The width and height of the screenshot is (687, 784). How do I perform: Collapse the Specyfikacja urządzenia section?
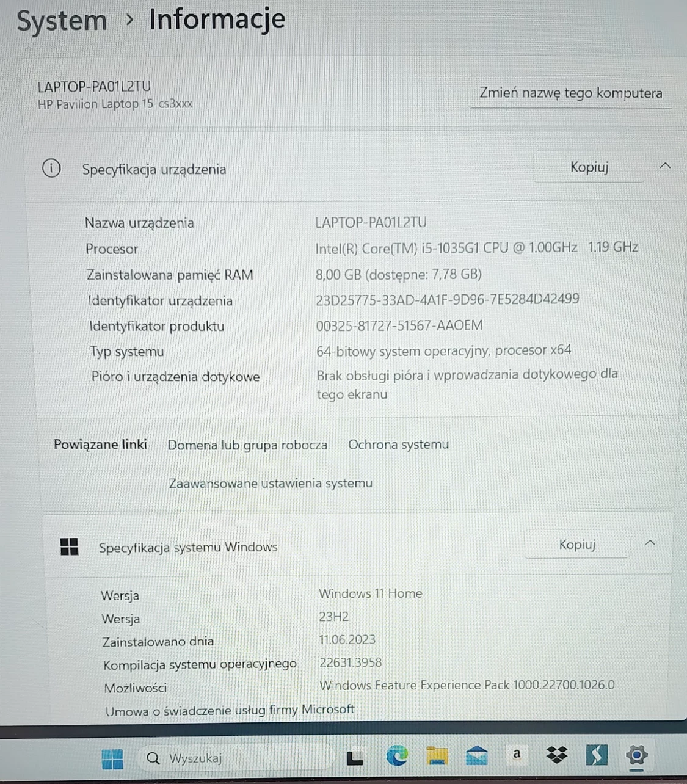[666, 166]
